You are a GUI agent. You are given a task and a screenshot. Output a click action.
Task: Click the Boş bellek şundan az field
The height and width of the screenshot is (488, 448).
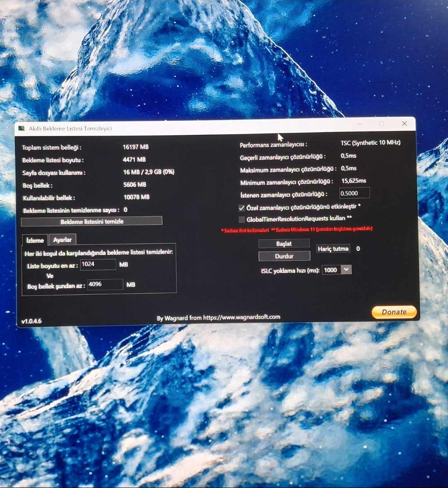(105, 284)
